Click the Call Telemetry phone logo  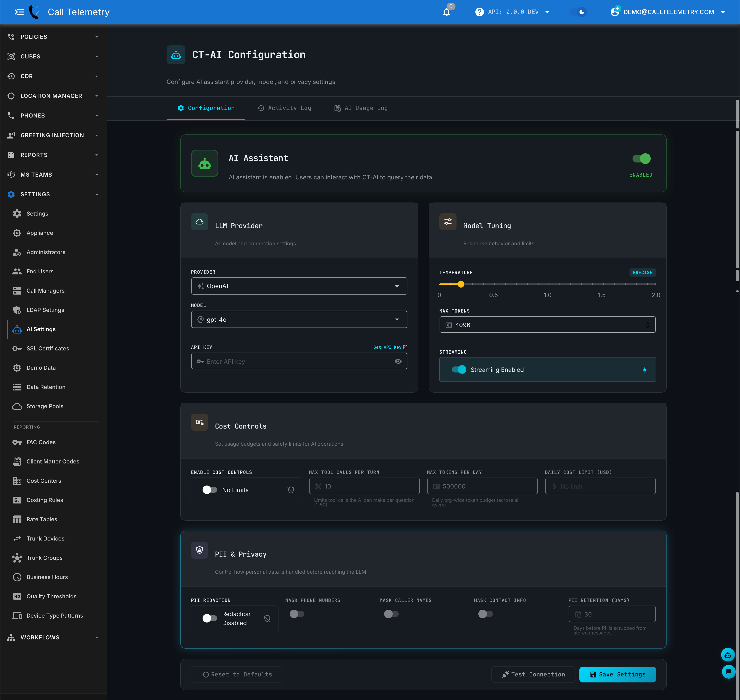[x=35, y=12]
